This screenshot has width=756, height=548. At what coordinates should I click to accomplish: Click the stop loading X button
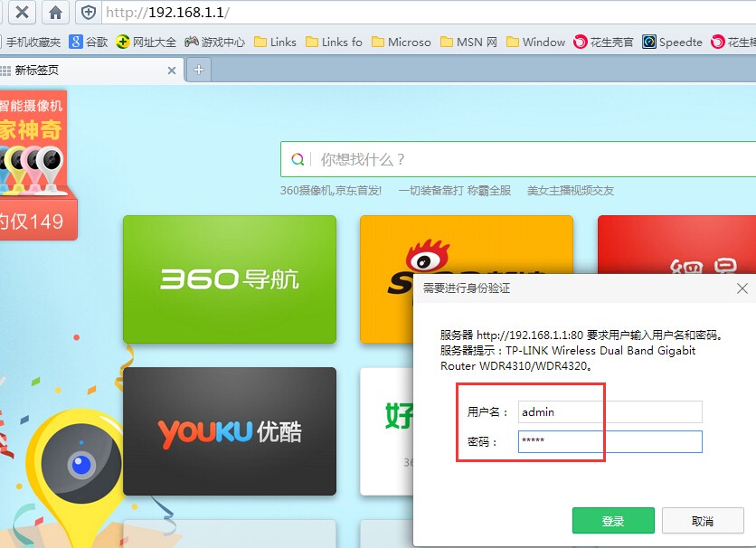23,12
